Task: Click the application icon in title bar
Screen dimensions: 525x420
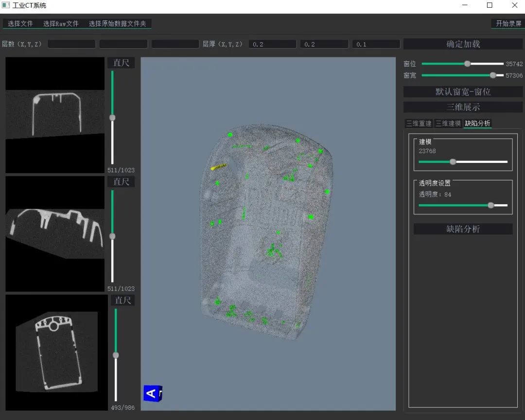Action: pos(6,5)
